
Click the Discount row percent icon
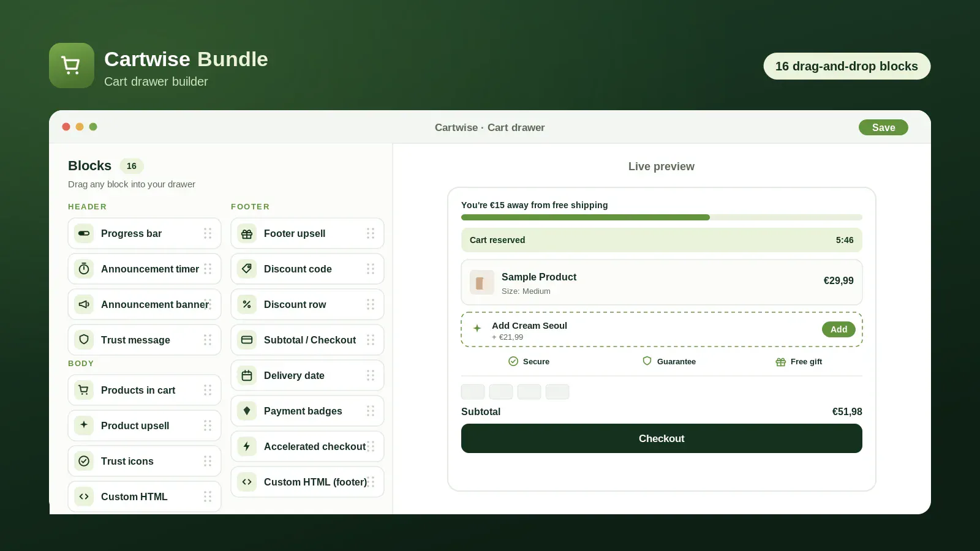(x=247, y=304)
